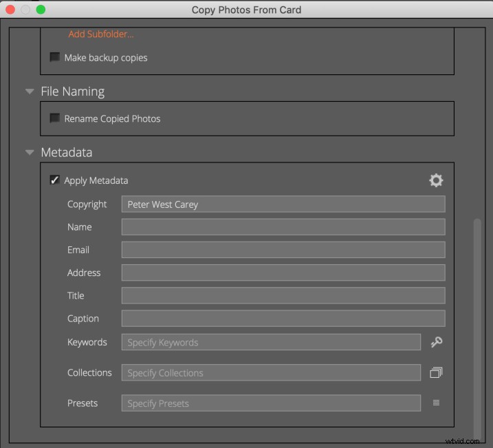Uncheck the Apply Metadata checkbox
493x448 pixels.
(x=55, y=180)
